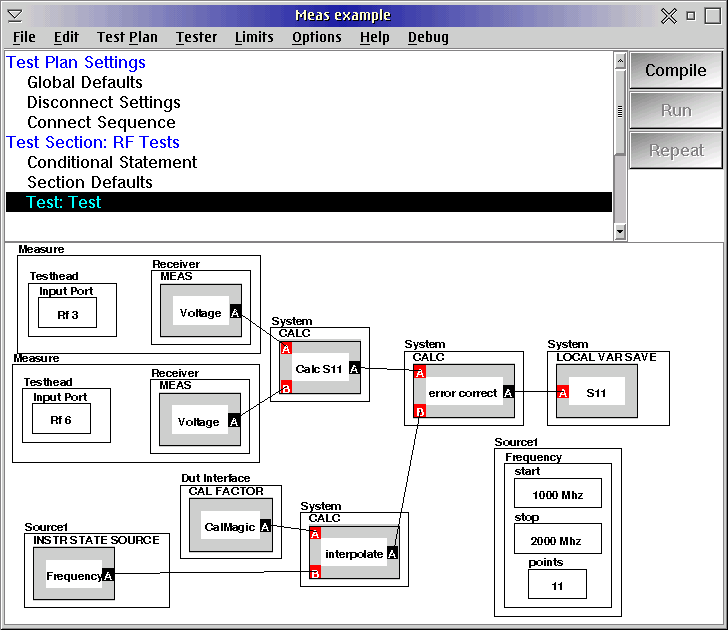Select the CalMagic block
The width and height of the screenshot is (728, 630).
(x=231, y=525)
